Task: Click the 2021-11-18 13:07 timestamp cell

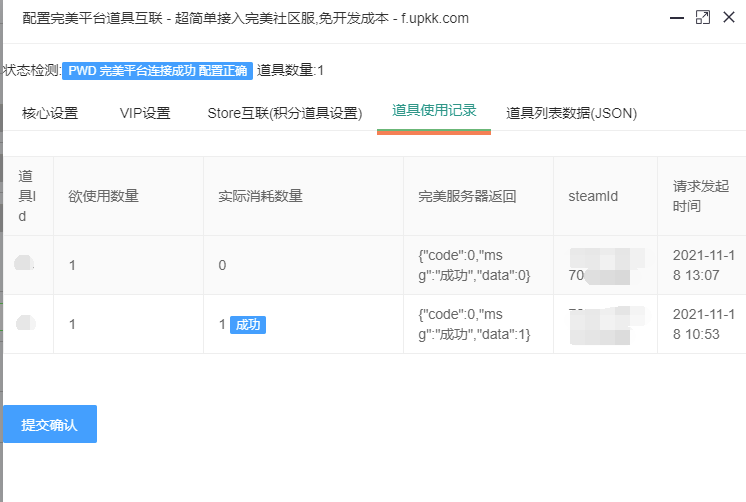Action: click(704, 265)
